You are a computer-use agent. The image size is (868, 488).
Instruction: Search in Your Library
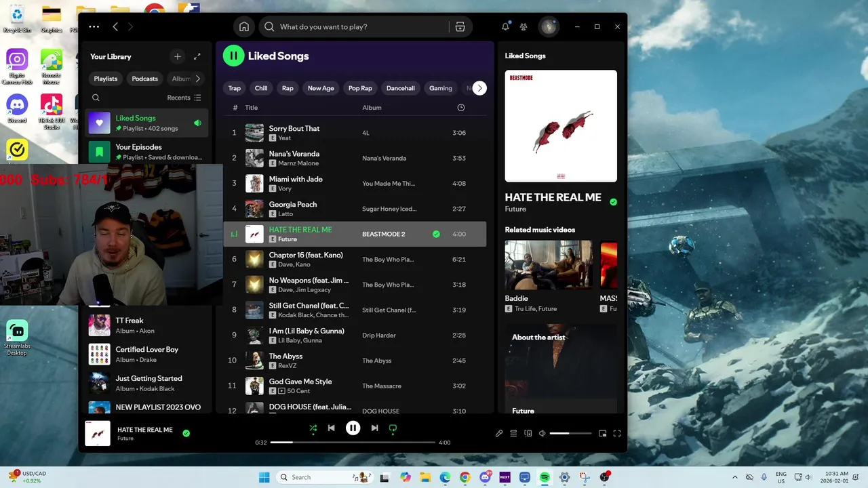click(96, 98)
